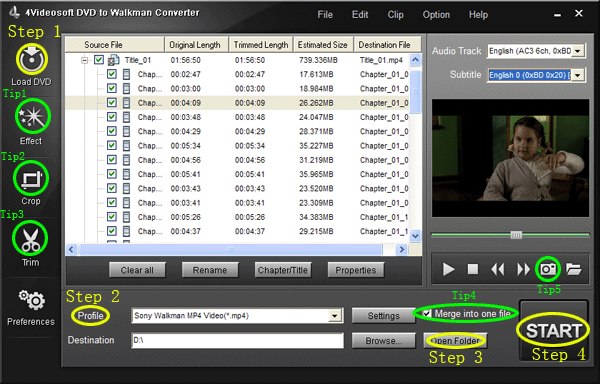The height and width of the screenshot is (384, 600).
Task: Click the Load DVD disc icon
Action: pos(32,59)
